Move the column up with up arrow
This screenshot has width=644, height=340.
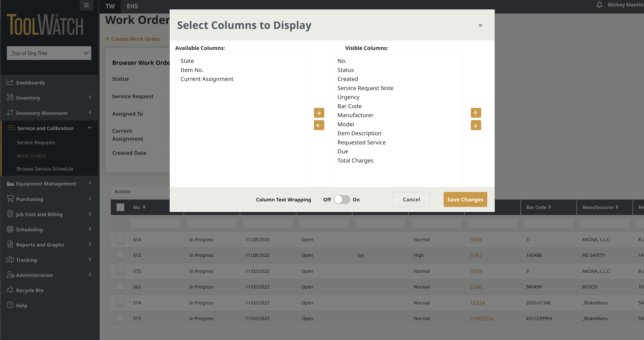point(475,113)
